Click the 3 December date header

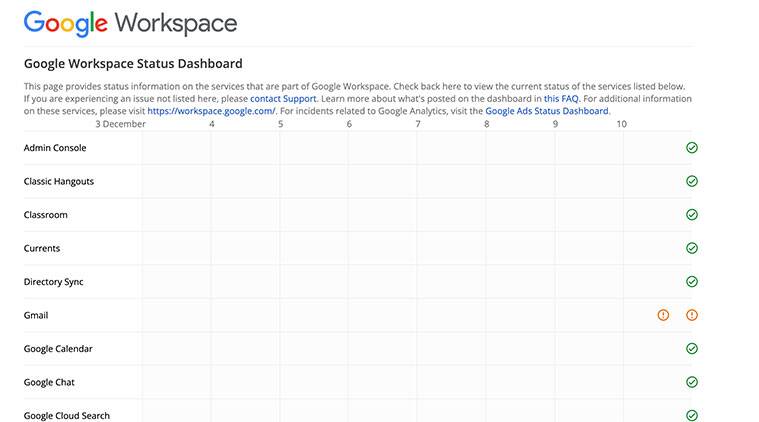click(121, 124)
